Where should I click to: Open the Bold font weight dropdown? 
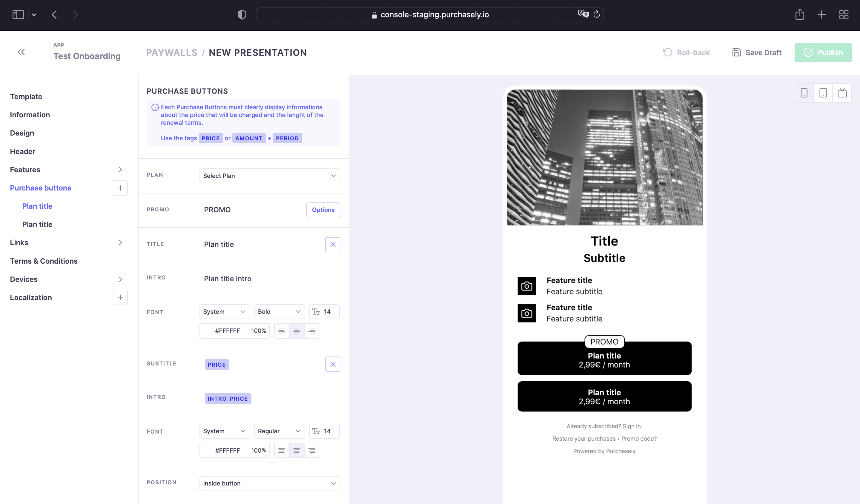pos(279,312)
